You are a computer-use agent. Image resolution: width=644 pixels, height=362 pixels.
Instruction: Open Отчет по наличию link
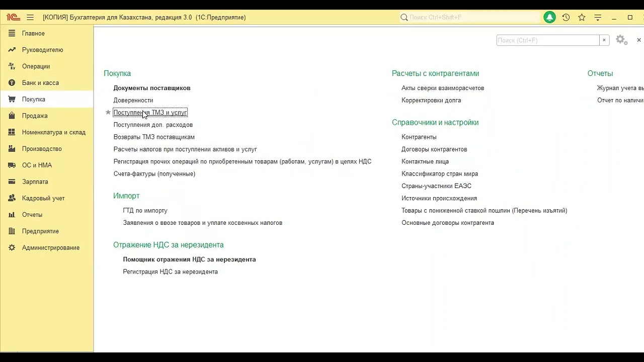[620, 100]
